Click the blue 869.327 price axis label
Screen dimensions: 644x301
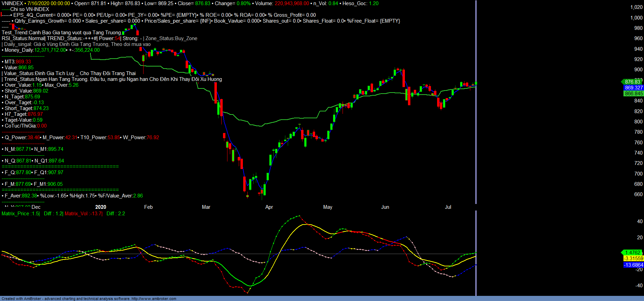click(x=633, y=88)
